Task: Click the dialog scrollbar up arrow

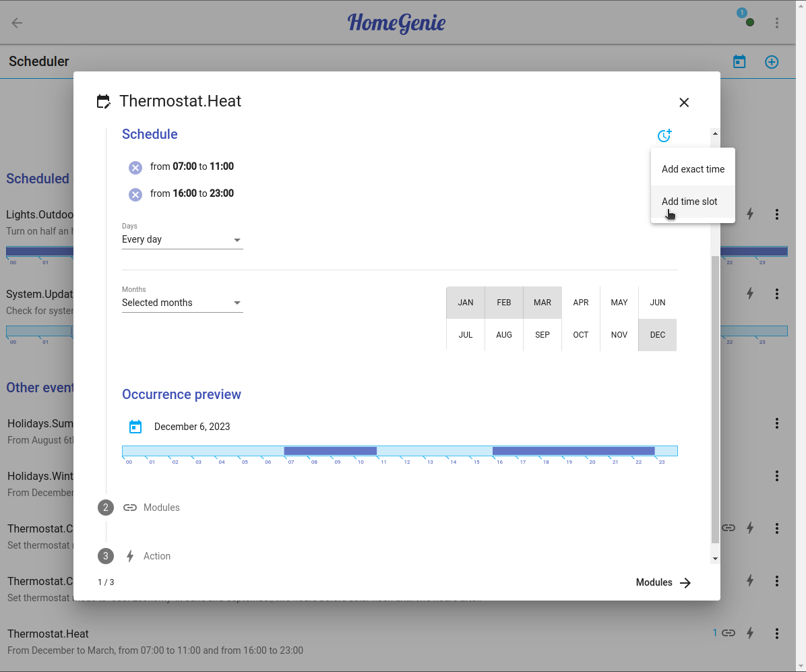Action: [x=715, y=133]
